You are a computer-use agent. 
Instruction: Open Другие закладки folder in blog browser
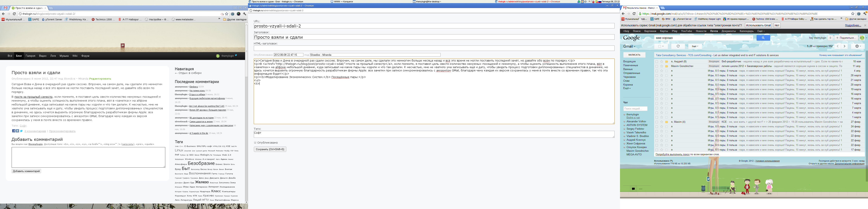[234, 19]
